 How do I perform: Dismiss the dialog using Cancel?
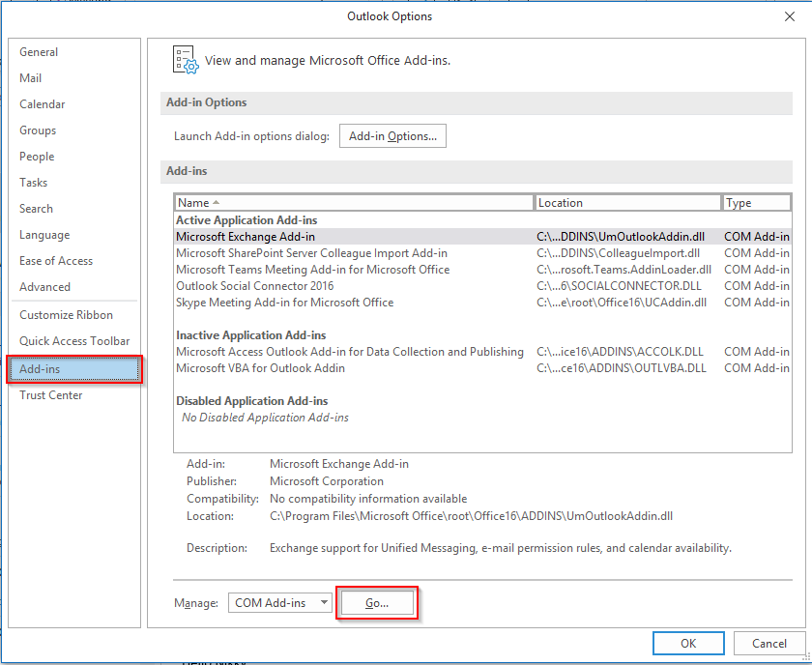[x=769, y=643]
